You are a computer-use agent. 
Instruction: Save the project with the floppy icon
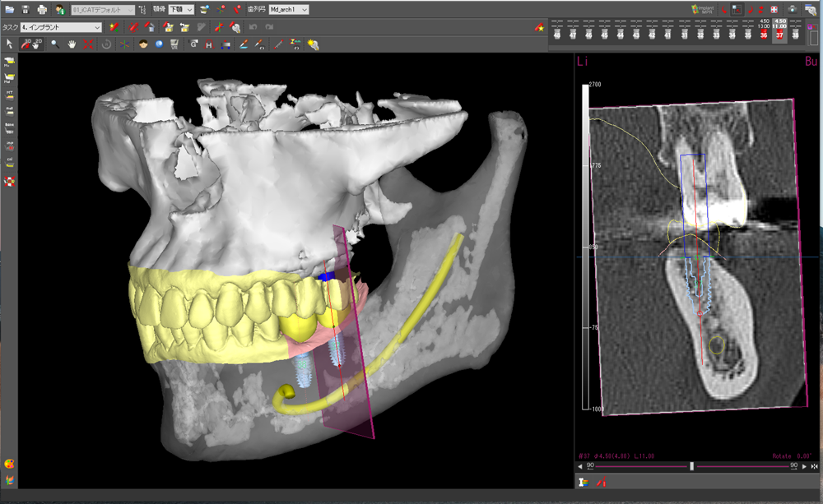[26, 9]
